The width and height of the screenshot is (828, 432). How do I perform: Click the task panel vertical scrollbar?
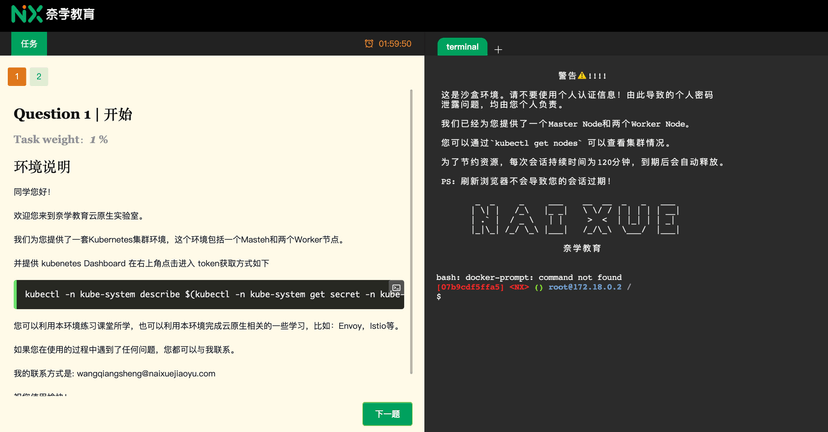coord(411,231)
